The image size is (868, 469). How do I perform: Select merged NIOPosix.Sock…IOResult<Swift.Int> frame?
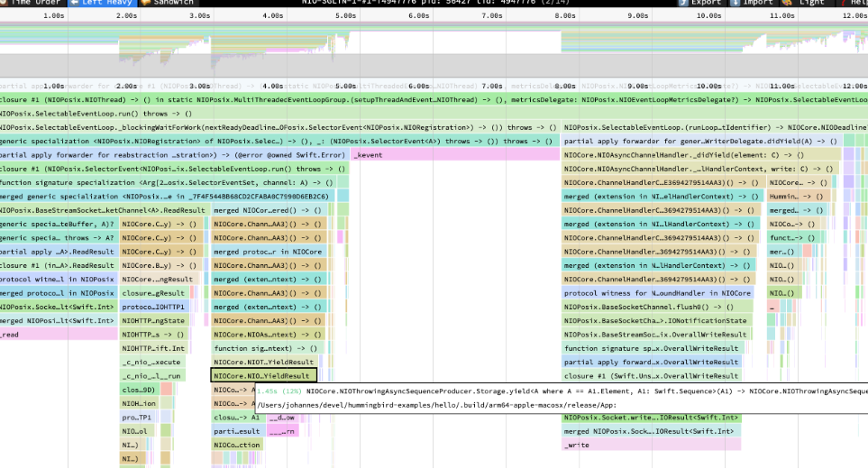pos(651,431)
